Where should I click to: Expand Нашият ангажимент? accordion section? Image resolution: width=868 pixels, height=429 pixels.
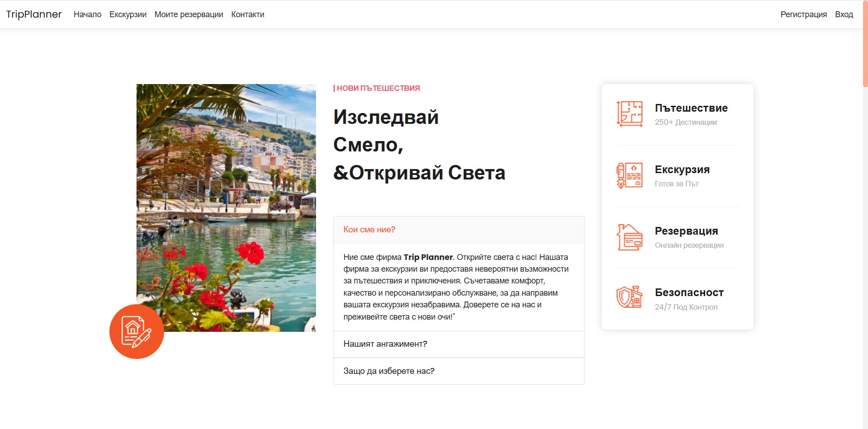click(459, 344)
